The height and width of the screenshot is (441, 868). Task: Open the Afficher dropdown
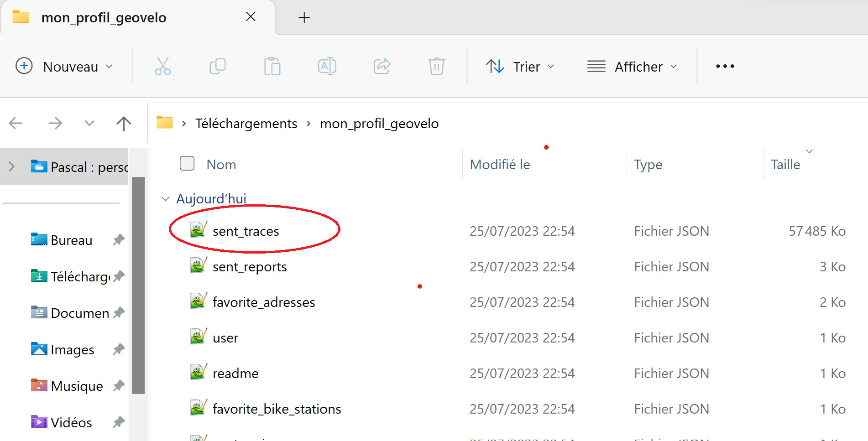point(632,66)
